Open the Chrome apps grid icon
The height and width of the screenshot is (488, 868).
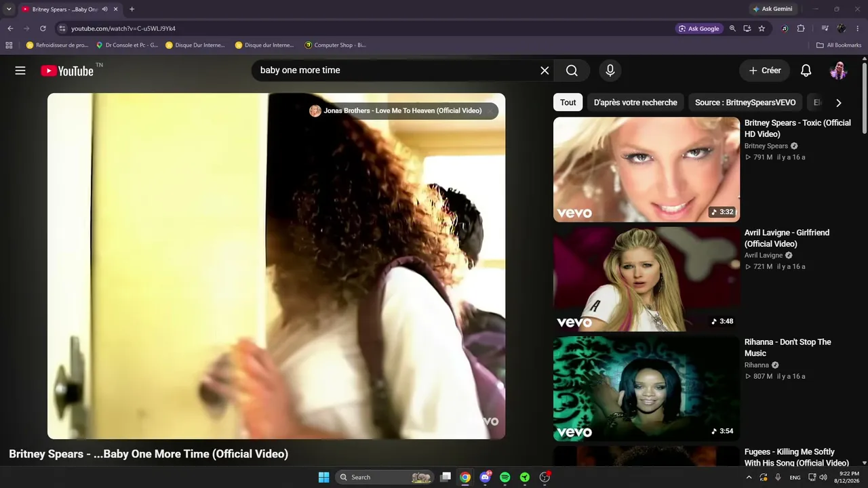pos(9,45)
